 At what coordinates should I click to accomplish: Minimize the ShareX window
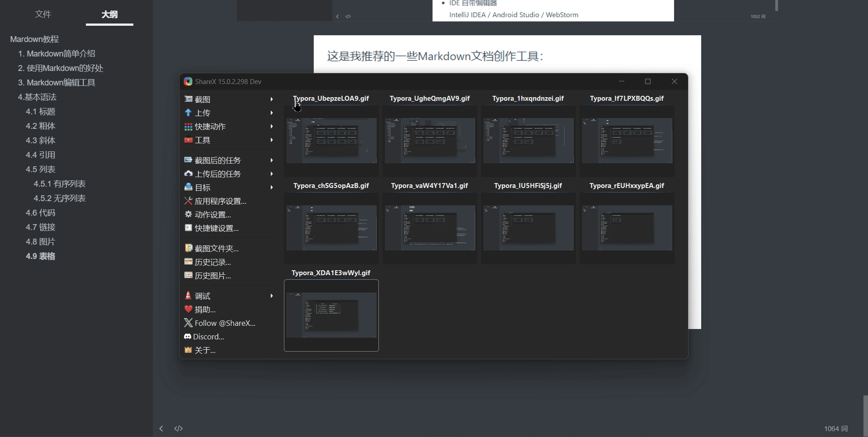click(x=622, y=81)
